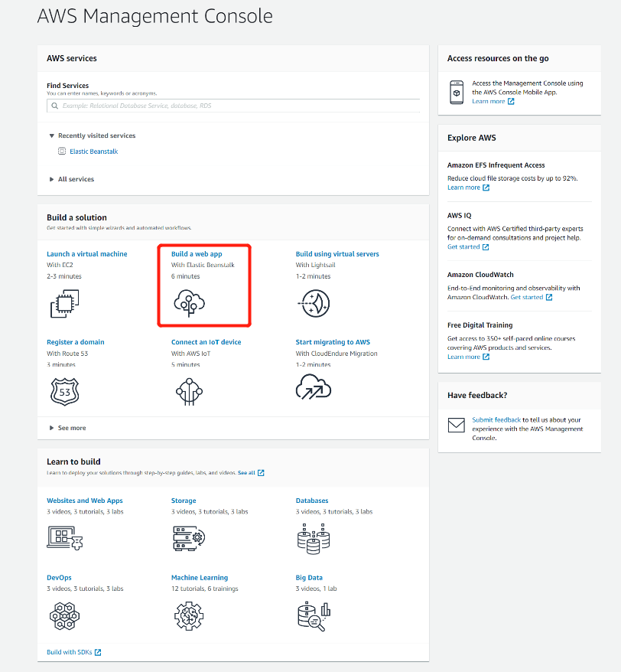Click the Machine Learning brain gear icon
Image resolution: width=621 pixels, height=672 pixels.
click(x=189, y=616)
